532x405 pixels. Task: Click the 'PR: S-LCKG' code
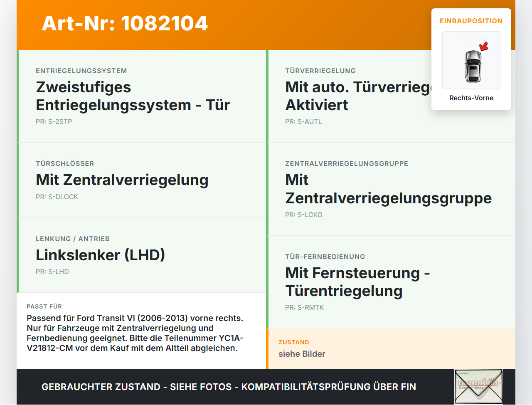(304, 215)
